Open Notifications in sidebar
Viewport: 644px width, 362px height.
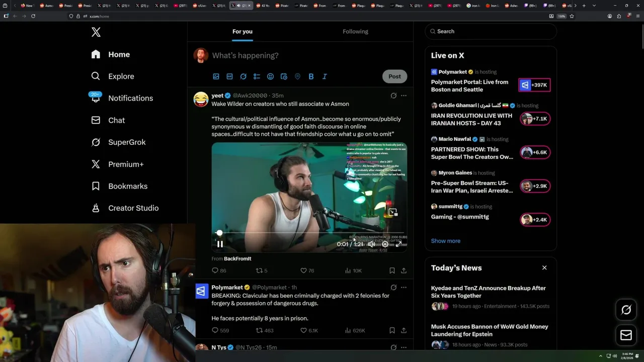121,98
